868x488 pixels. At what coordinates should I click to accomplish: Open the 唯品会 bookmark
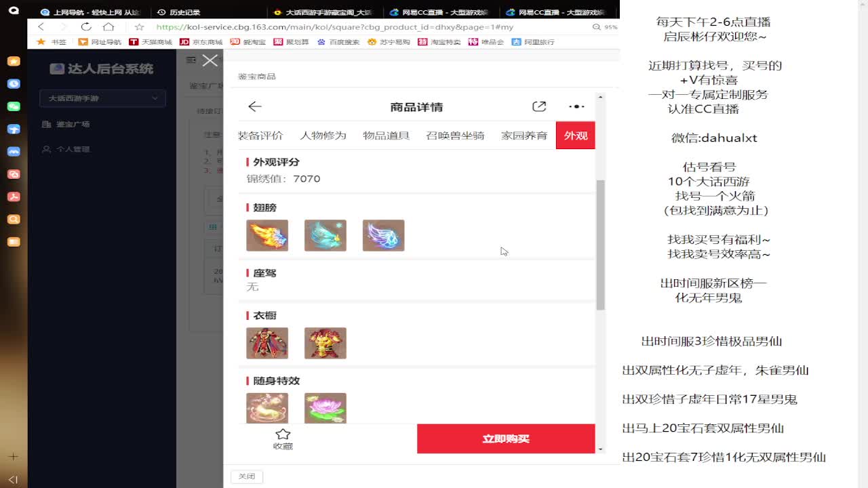click(486, 41)
